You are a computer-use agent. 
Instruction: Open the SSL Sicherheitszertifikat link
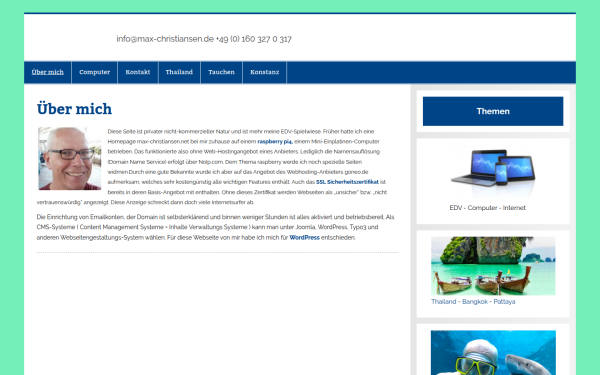click(347, 182)
